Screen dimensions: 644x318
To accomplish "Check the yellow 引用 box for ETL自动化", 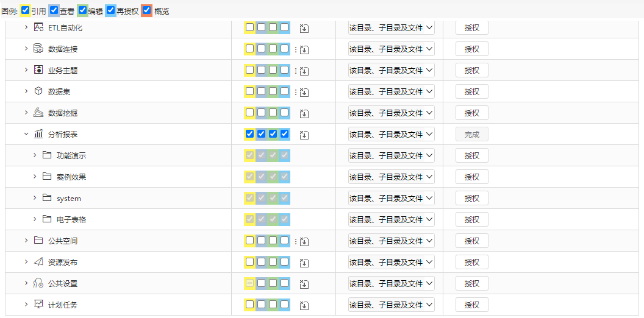I will click(249, 27).
